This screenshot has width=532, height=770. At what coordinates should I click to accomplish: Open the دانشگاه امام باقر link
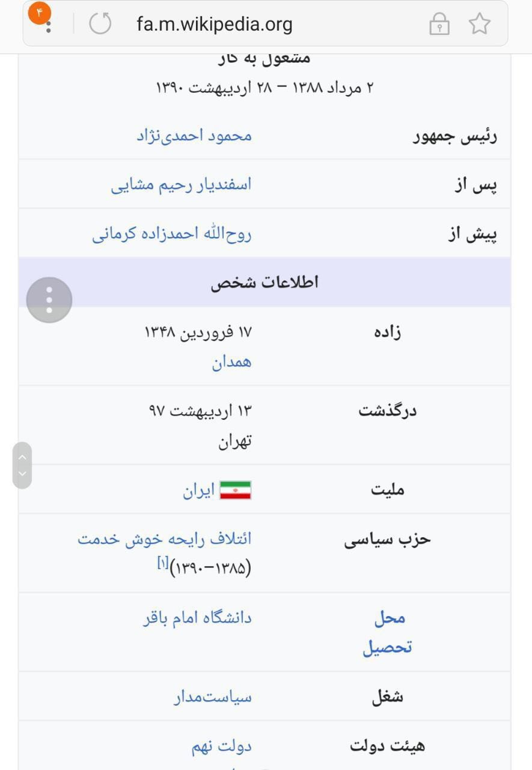click(x=197, y=618)
